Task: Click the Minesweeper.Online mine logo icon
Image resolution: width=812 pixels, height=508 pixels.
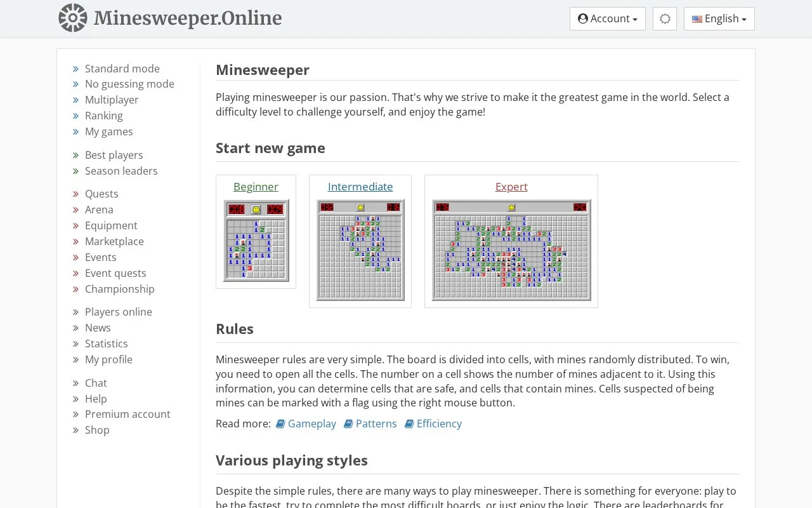Action: tap(72, 18)
